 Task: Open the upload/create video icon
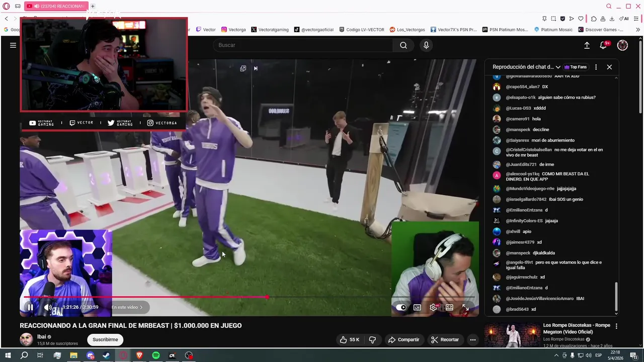point(587,45)
